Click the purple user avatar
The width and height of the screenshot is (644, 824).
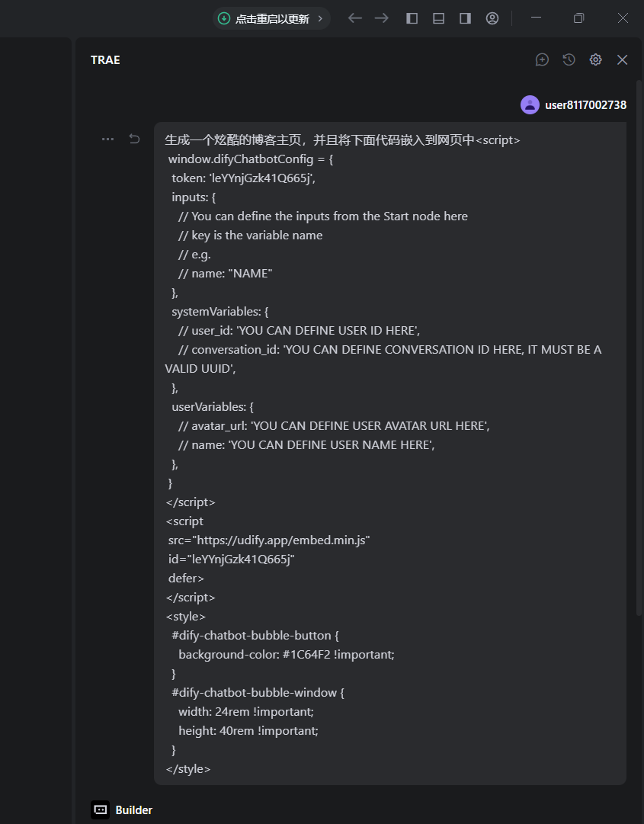[530, 104]
